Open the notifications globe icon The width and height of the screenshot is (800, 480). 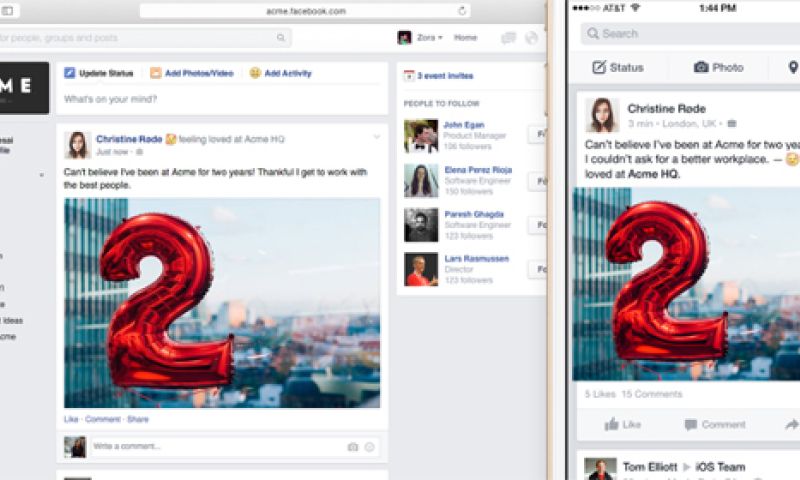(531, 38)
